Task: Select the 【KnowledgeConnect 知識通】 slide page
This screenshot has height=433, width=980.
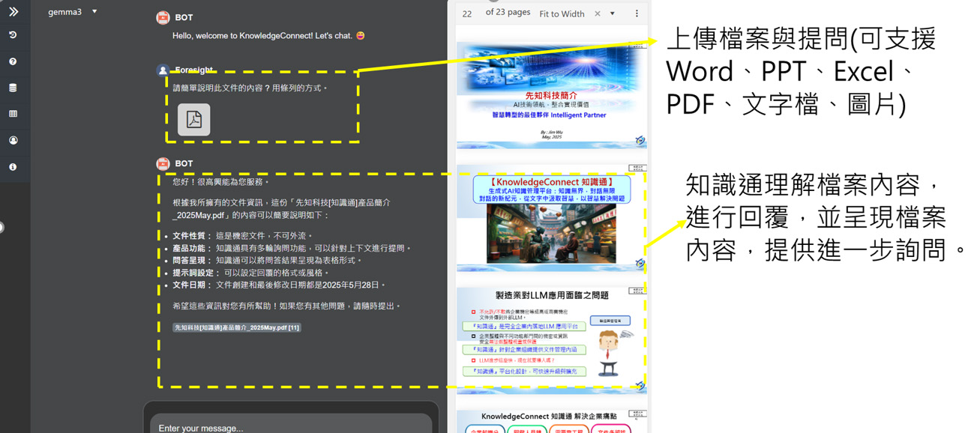Action: pos(551,217)
